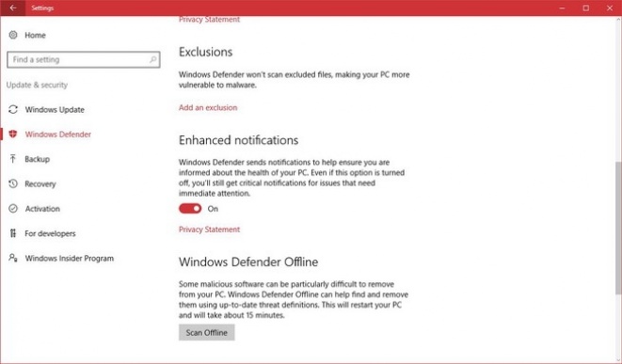Click the For developers tools icon

(x=13, y=233)
